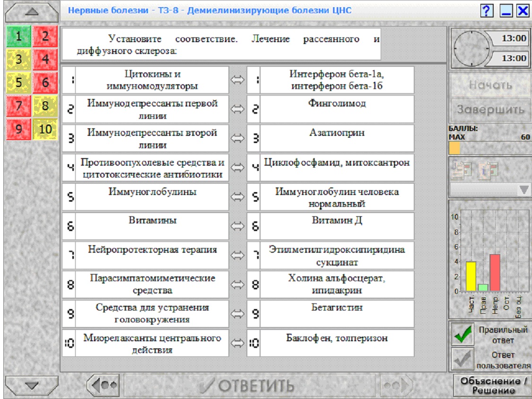Select Этилметилгидроксипиридина сукцинат
The height and width of the screenshot is (399, 532).
pos(337,256)
